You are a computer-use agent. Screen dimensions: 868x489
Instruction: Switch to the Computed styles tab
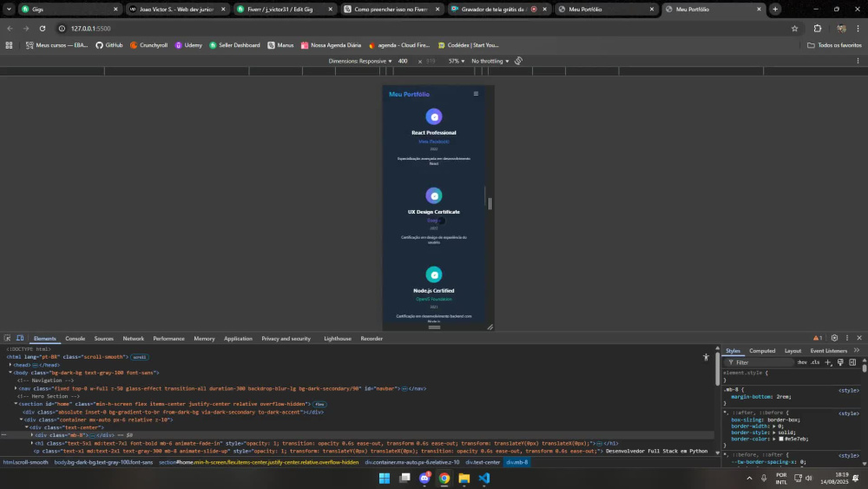(762, 351)
